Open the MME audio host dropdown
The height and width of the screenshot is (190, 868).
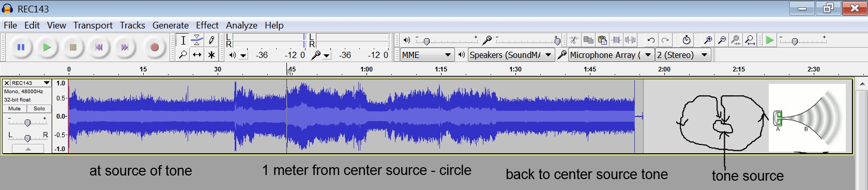coord(427,55)
